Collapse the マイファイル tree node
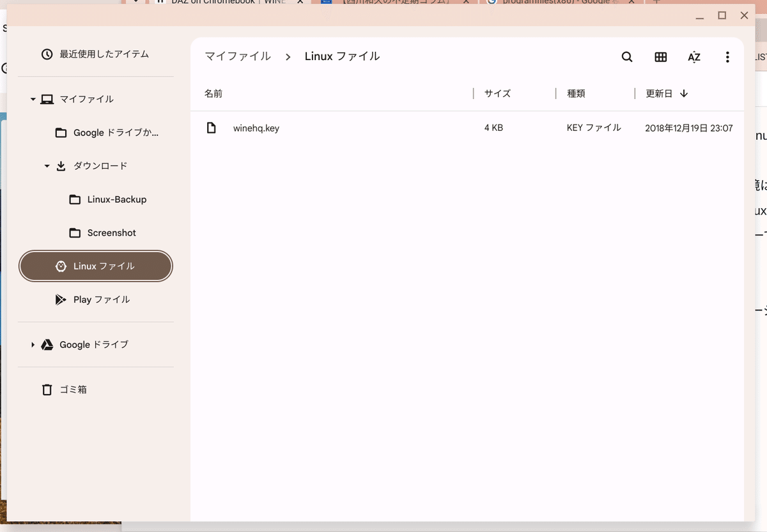The width and height of the screenshot is (767, 532). 33,100
